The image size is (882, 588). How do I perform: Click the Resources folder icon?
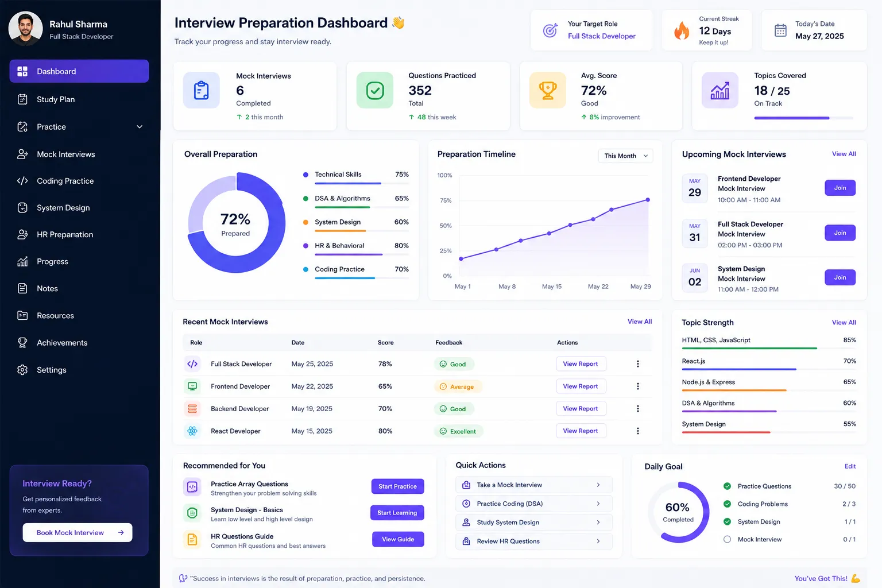pos(22,315)
